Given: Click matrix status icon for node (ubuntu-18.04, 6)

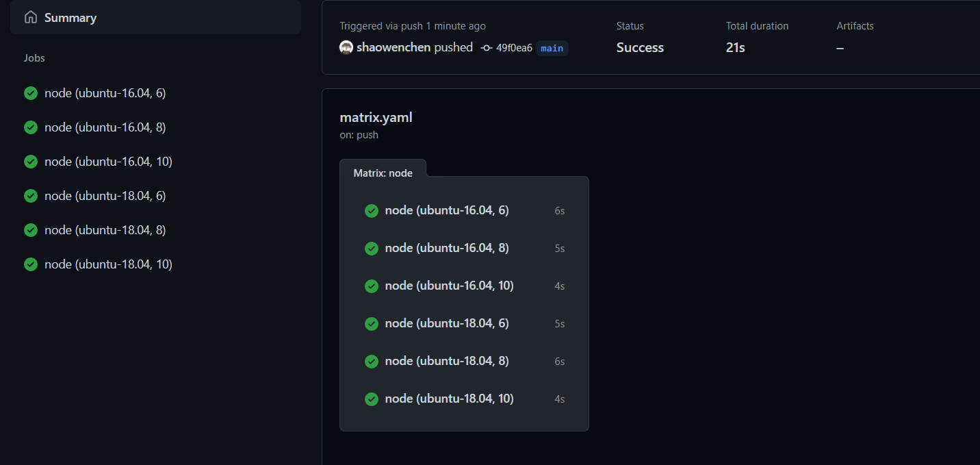Looking at the screenshot, I should click(372, 323).
